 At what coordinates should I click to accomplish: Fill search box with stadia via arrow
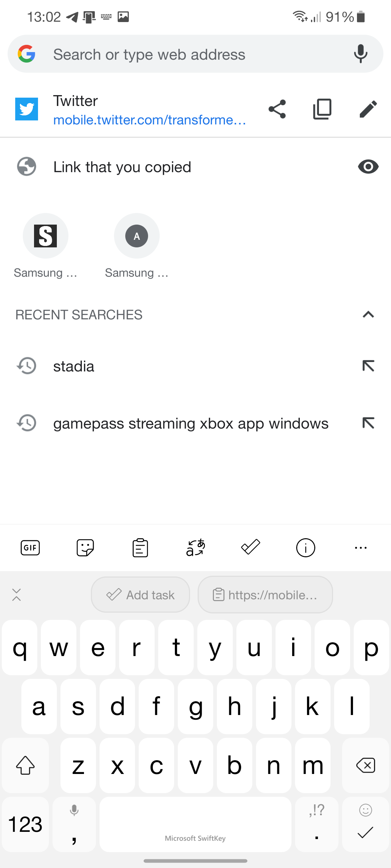(368, 366)
